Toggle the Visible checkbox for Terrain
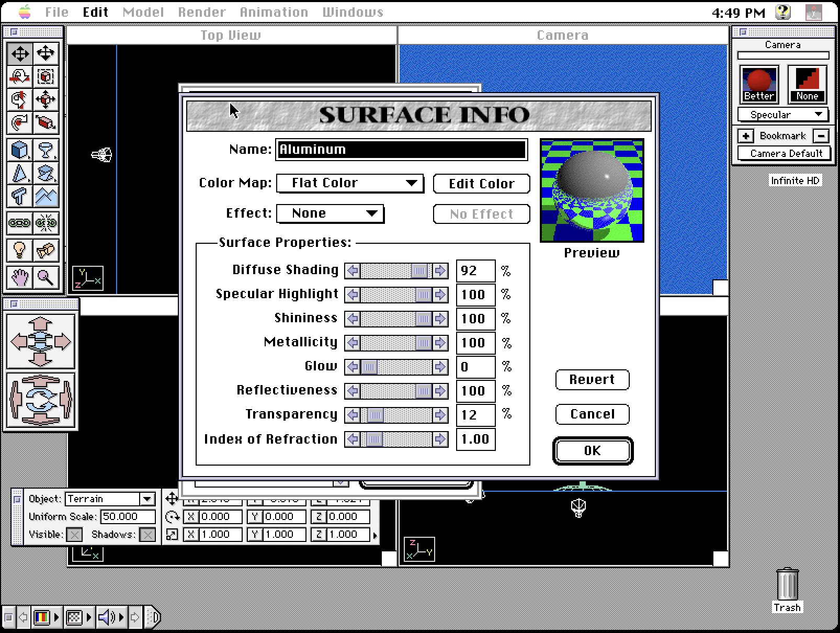The height and width of the screenshot is (633, 840). (x=74, y=534)
